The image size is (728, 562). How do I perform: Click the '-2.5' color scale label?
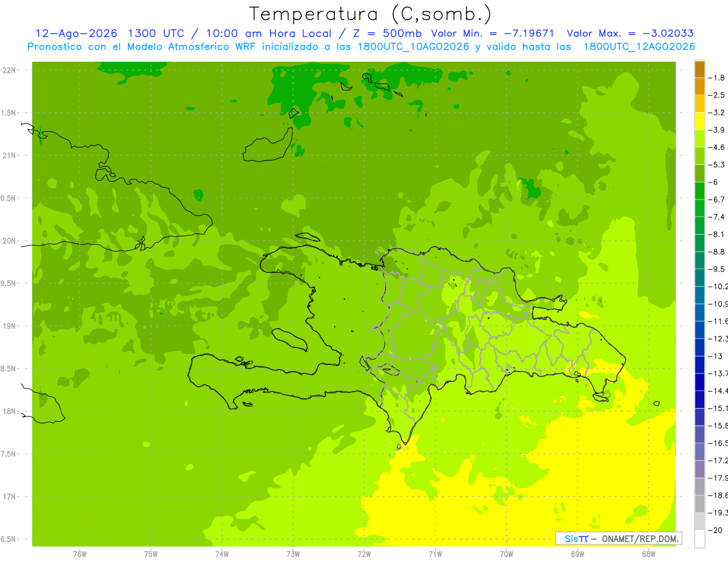tap(716, 95)
